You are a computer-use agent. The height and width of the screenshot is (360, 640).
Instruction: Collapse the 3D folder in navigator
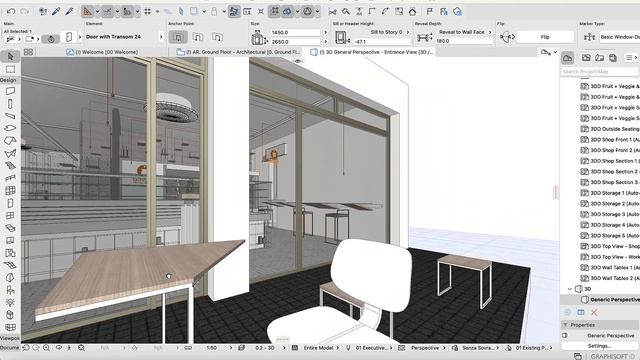click(570, 289)
